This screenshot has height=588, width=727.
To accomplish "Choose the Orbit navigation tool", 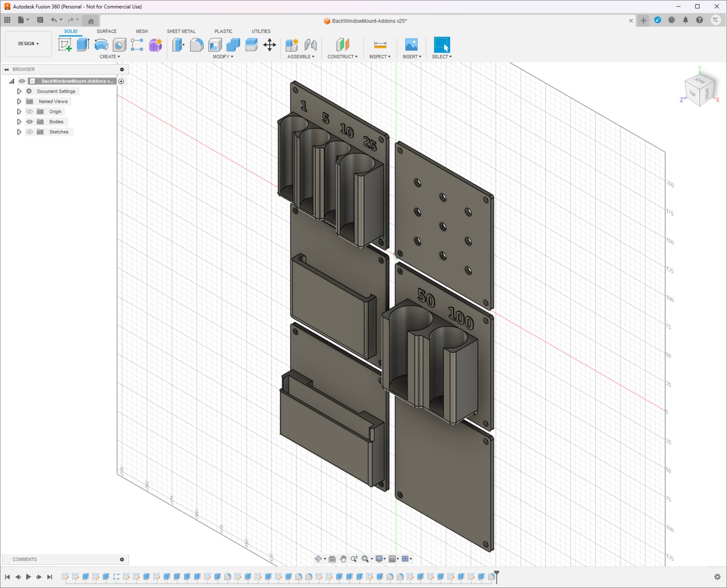I will point(318,559).
